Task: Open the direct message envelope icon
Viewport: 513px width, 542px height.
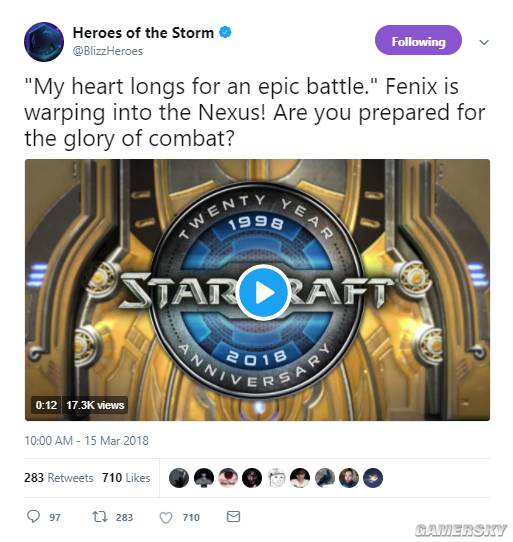Action: pyautogui.click(x=233, y=516)
